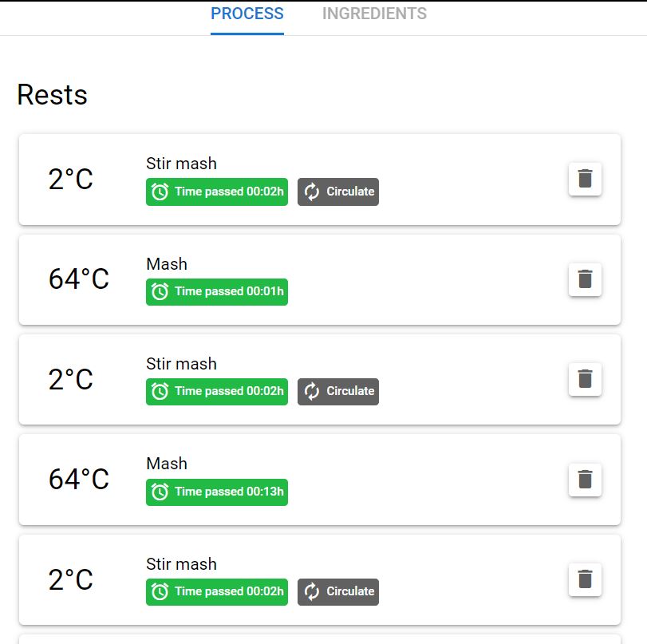The image size is (647, 644).
Task: Click Circulate badge on first Stir mash
Action: [x=338, y=192]
